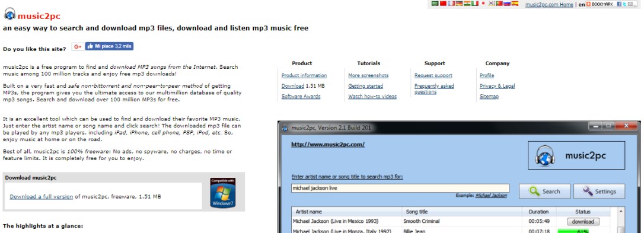Click the Google+ share button
Viewport: 644px width, 233px height.
click(78, 46)
